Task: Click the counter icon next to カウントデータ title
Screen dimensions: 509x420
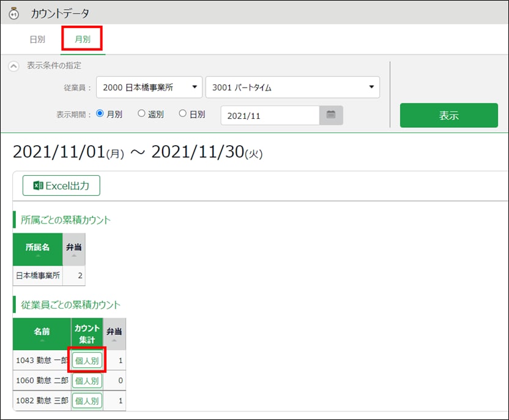Action: coord(13,13)
